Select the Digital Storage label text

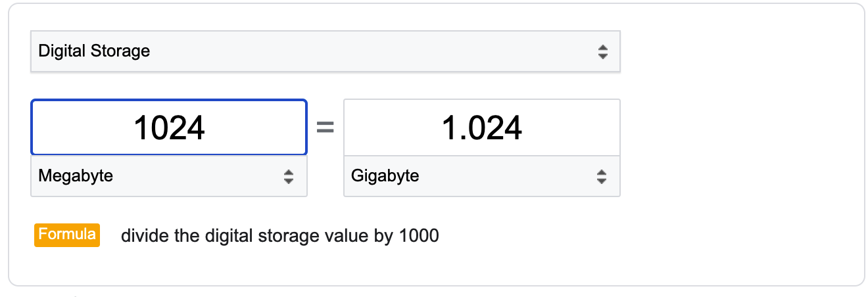point(94,51)
